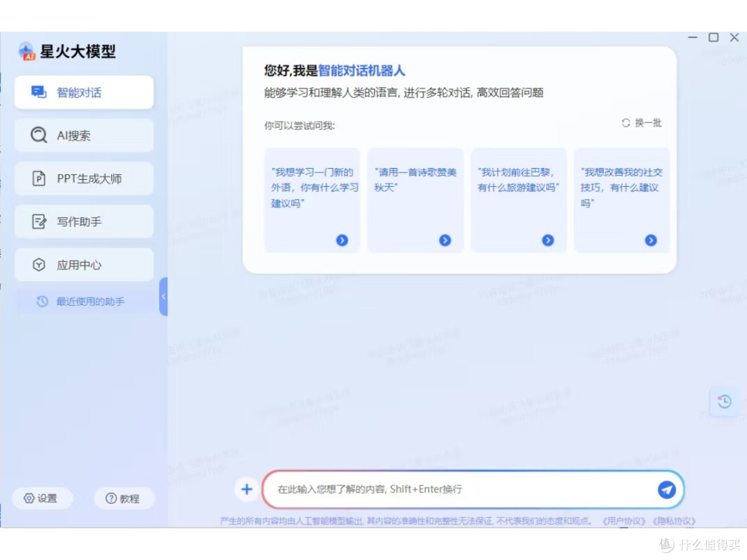Click the magnifier icon beside AI搜索

tap(39, 136)
